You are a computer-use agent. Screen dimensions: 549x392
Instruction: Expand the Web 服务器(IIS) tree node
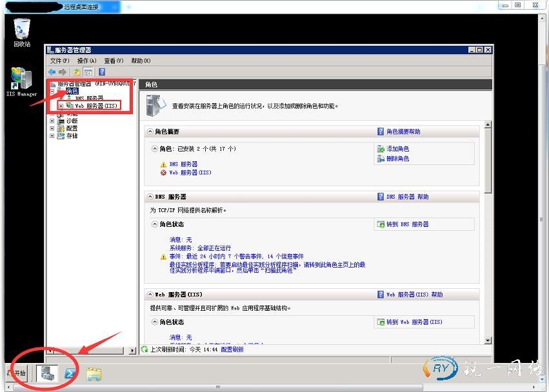tap(61, 105)
